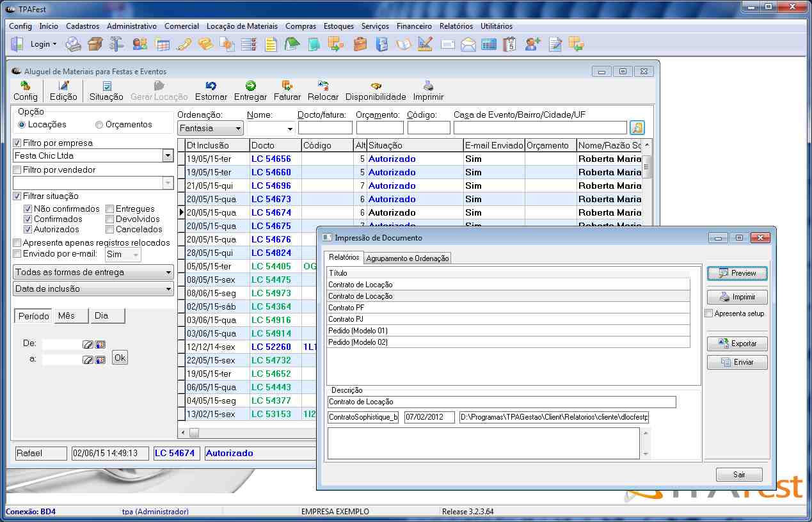
Task: Open the Locação de Materiais menu
Action: click(x=242, y=26)
